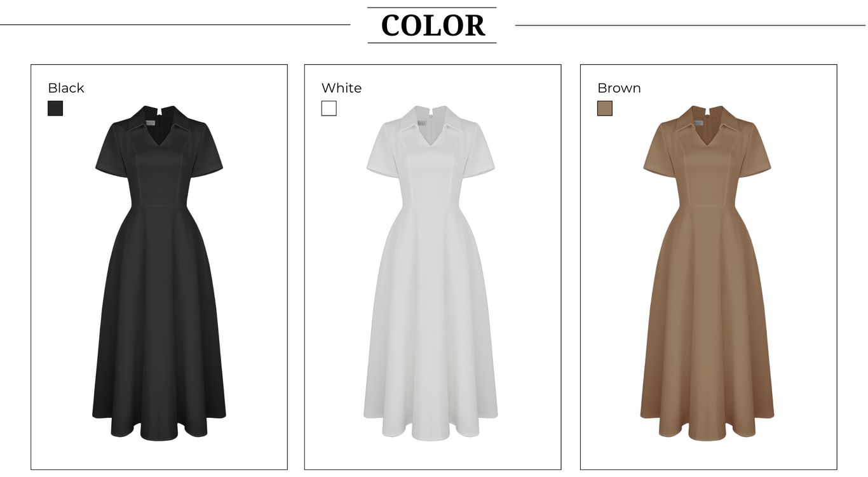Click the brand tag inside white dress neckline
Viewport: 868px width, 477px height.
click(x=421, y=123)
